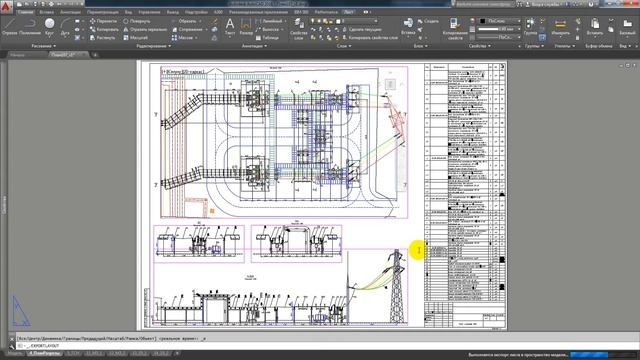Select the Дуга (Arc) tool
This screenshot has height=360, width=640.
(x=64, y=27)
